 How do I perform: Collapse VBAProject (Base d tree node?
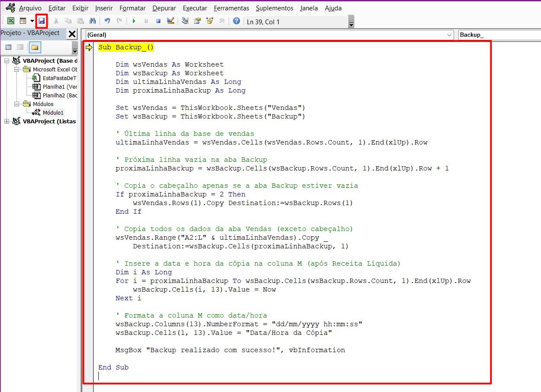coord(7,61)
